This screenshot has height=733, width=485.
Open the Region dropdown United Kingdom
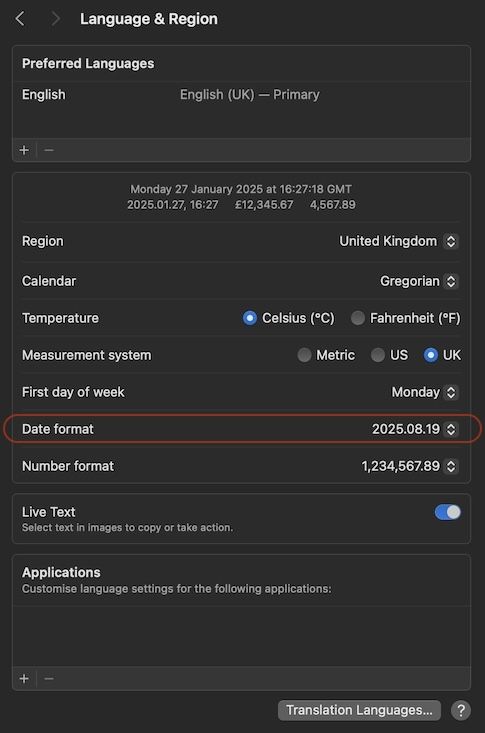(x=399, y=241)
